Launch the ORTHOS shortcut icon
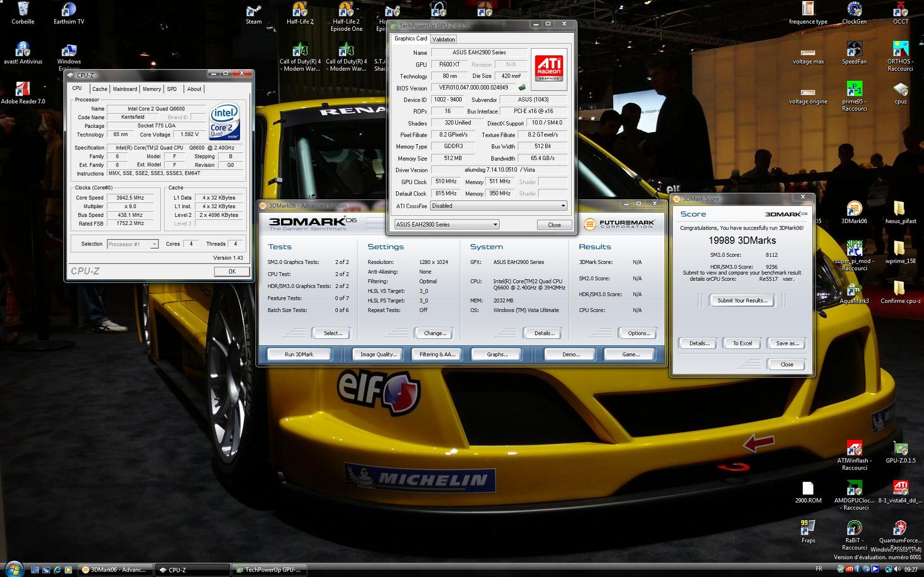The height and width of the screenshot is (577, 924). pos(900,50)
